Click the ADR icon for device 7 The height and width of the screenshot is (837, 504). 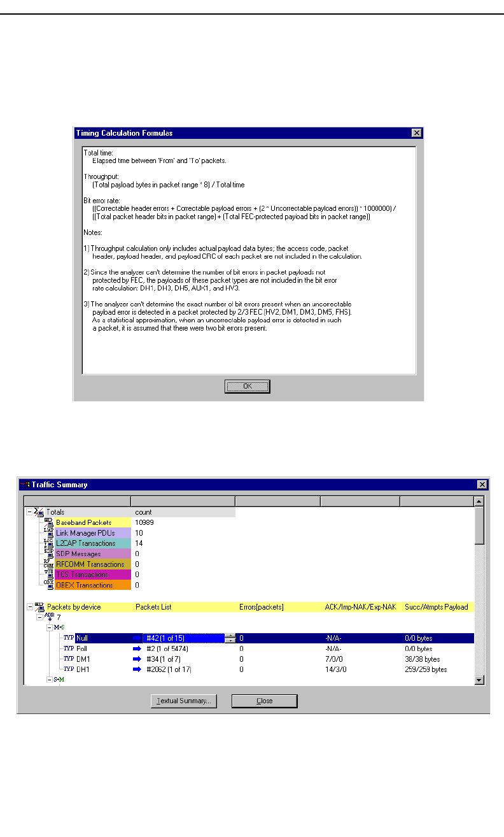pyautogui.click(x=49, y=617)
